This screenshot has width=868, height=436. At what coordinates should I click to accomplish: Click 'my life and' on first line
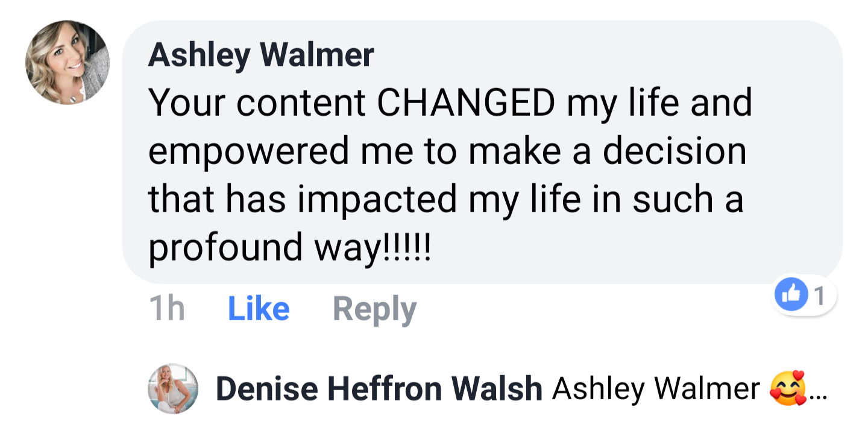pyautogui.click(x=658, y=103)
